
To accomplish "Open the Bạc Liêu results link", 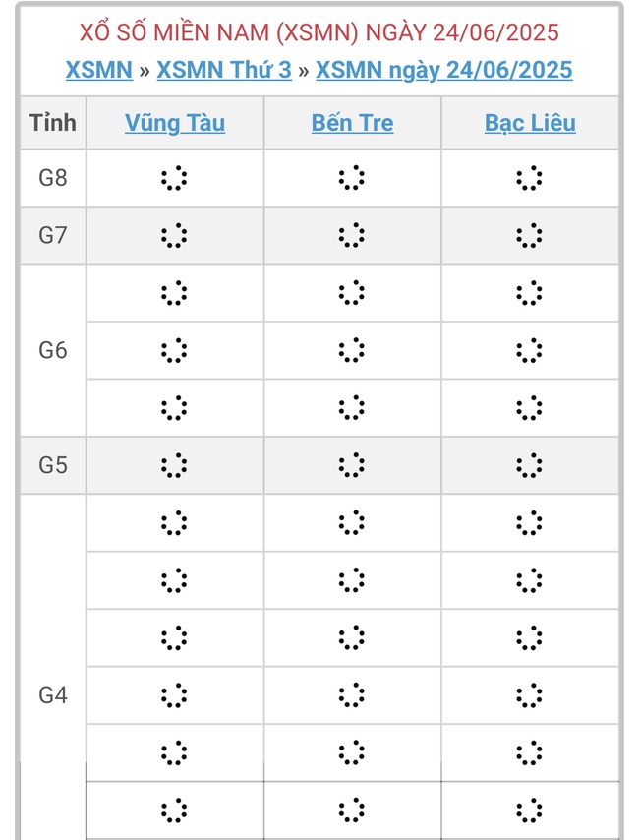I will coord(529,123).
